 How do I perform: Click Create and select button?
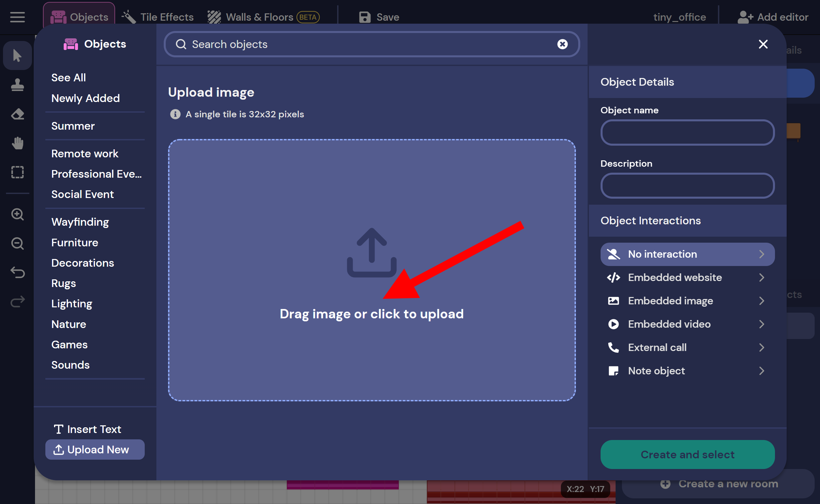687,455
